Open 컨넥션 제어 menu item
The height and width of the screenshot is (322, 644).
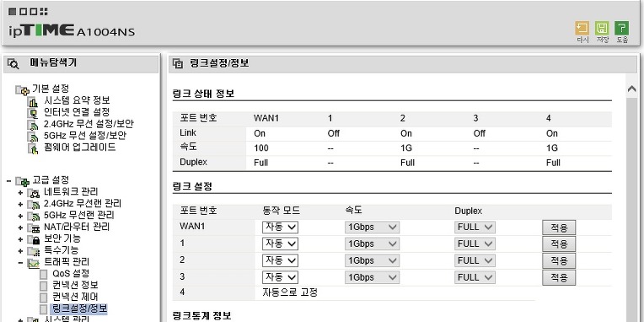click(75, 297)
